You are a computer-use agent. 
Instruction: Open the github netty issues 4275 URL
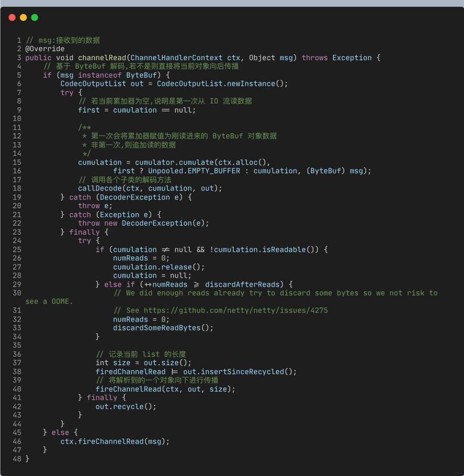click(235, 310)
